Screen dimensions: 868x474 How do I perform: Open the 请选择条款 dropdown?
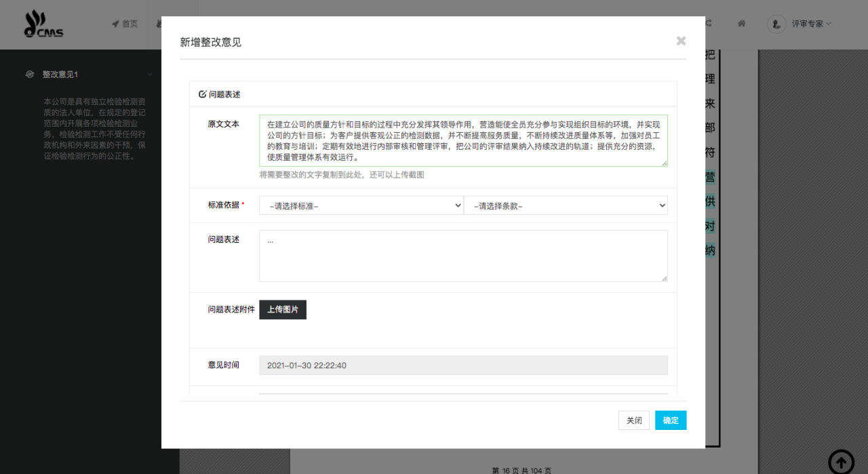[x=566, y=205]
